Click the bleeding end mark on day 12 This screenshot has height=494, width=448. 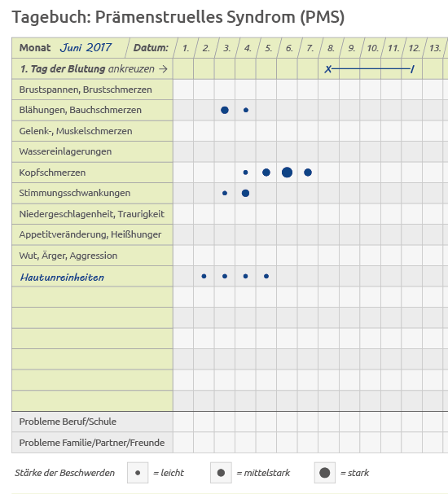pos(411,69)
